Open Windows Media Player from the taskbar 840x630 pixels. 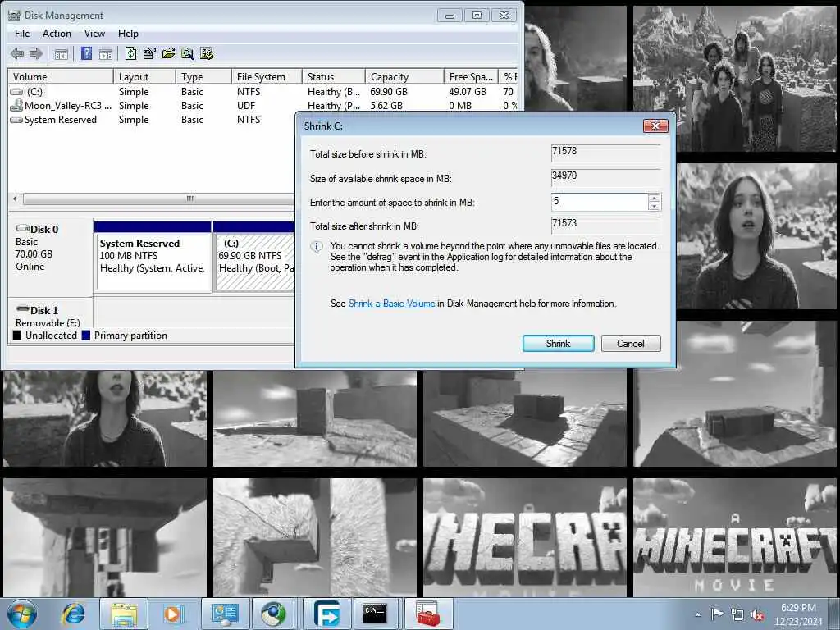click(173, 614)
